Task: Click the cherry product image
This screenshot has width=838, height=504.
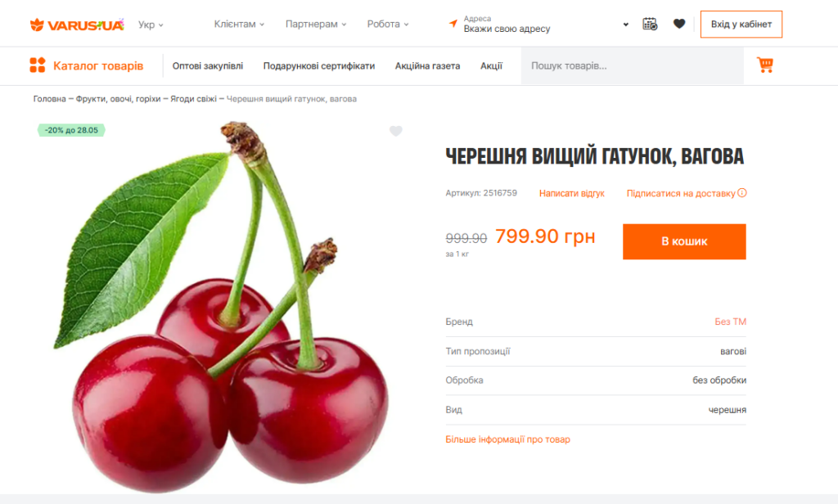Action: click(x=222, y=308)
